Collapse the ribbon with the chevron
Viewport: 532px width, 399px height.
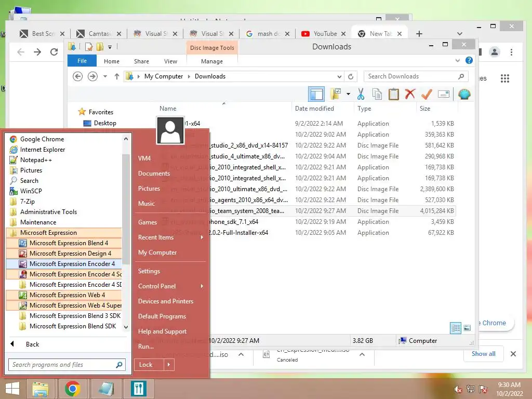[457, 61]
